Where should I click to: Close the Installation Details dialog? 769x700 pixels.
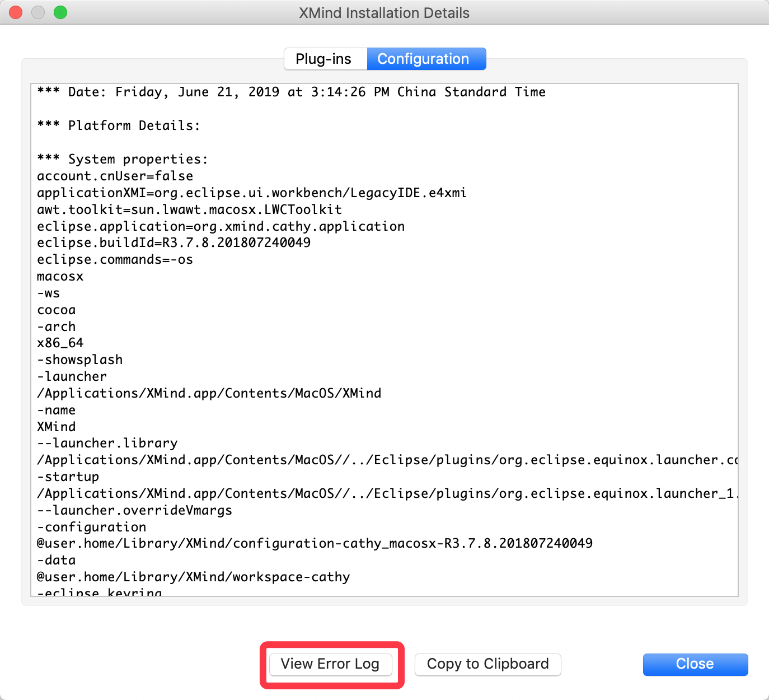pyautogui.click(x=695, y=664)
